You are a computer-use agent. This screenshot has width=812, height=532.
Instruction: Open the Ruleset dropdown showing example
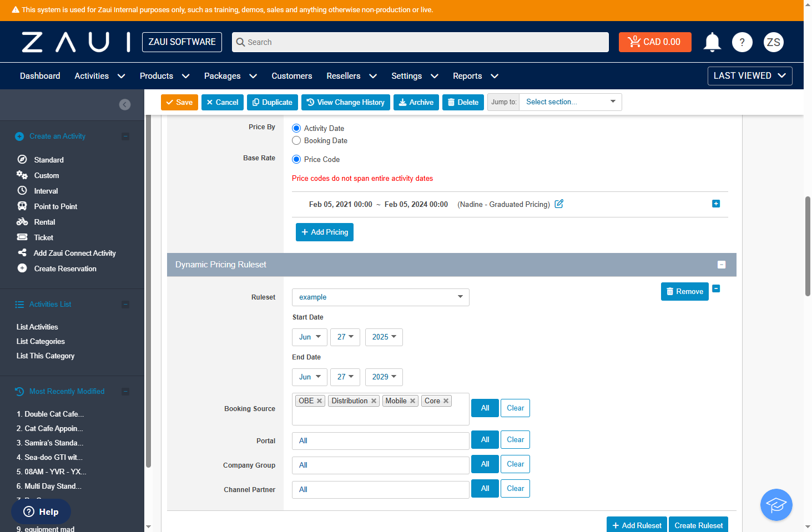click(x=381, y=297)
